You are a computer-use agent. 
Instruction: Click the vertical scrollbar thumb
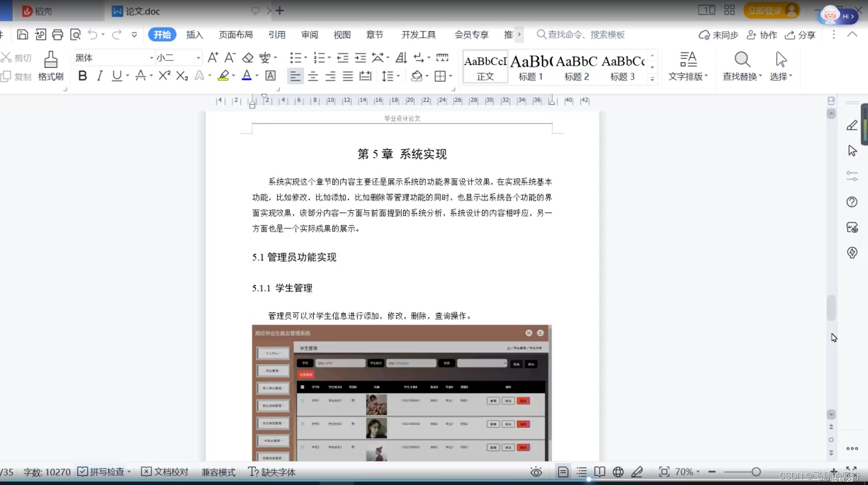831,308
